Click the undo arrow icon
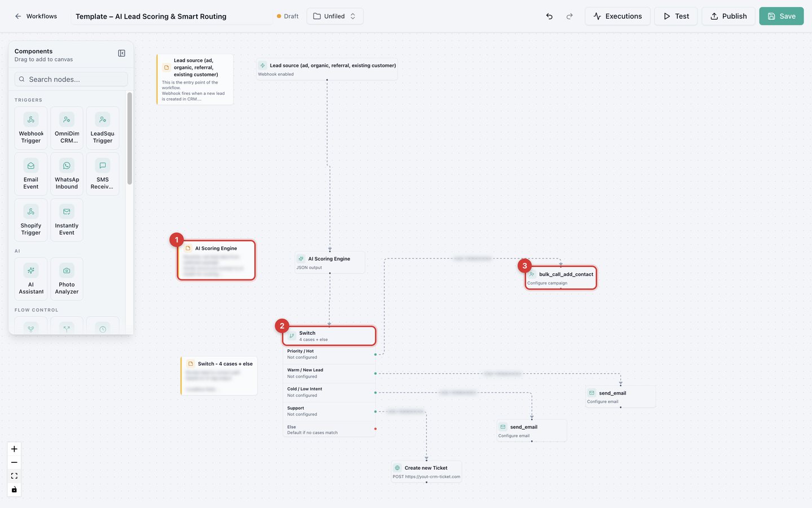The width and height of the screenshot is (812, 508). 549,16
